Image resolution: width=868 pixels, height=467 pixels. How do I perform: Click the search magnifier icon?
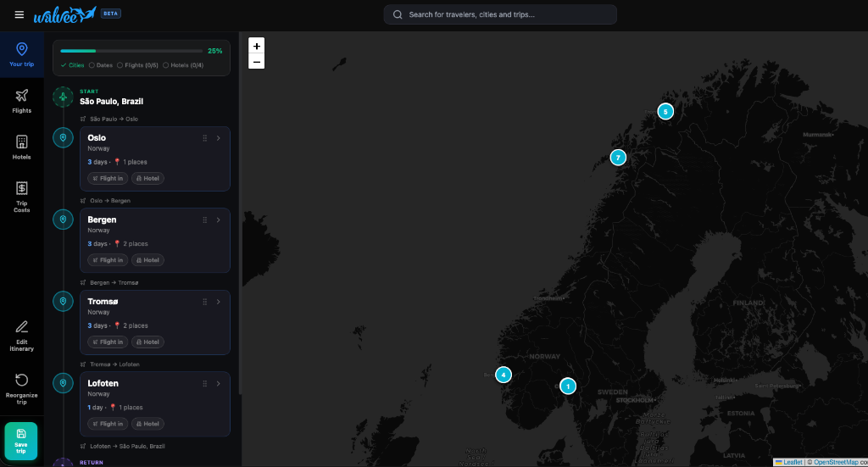pos(398,14)
